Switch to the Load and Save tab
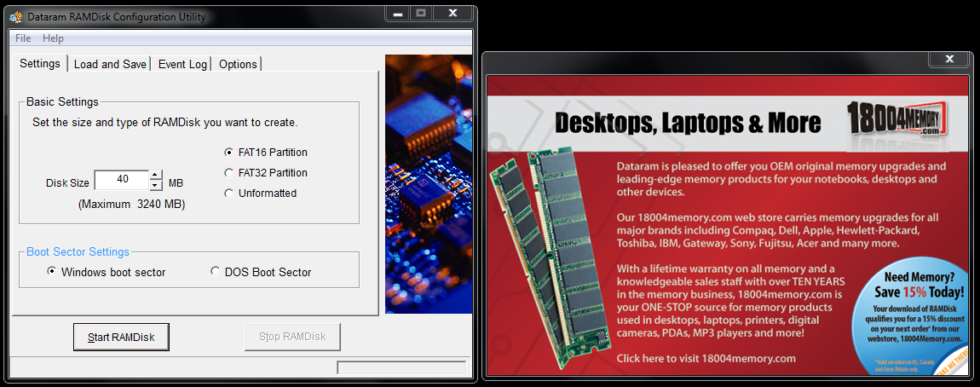Viewport: 980px width, 387px height. [x=110, y=64]
